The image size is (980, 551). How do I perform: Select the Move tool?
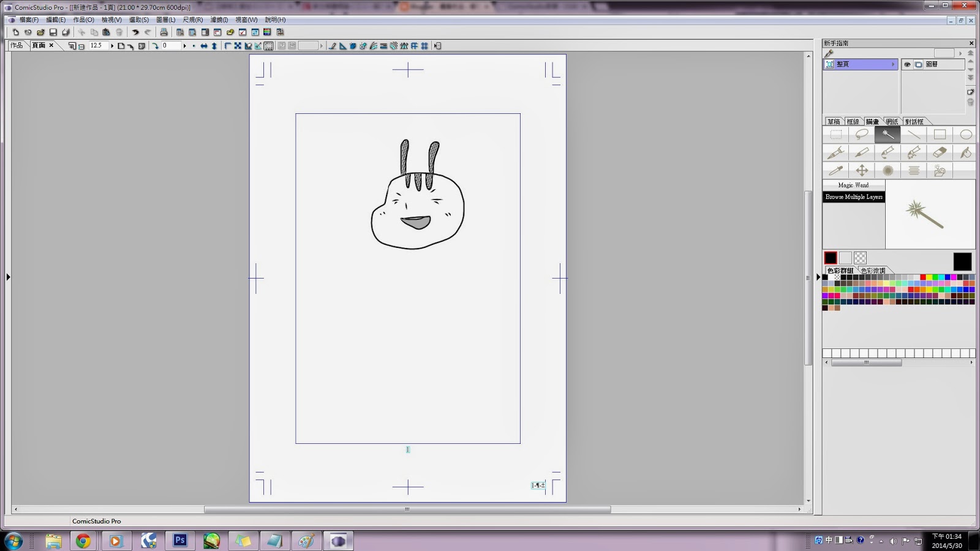click(x=861, y=170)
